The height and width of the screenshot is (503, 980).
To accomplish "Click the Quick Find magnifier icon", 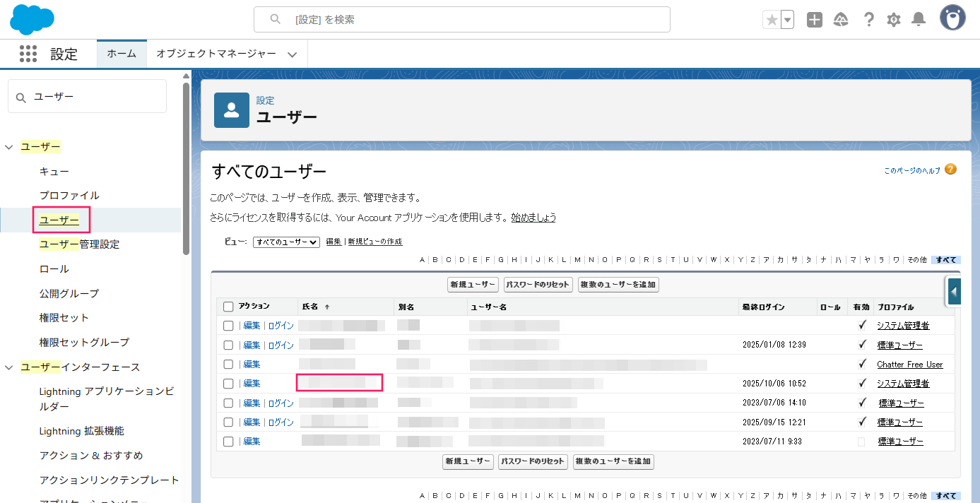I will 21,97.
